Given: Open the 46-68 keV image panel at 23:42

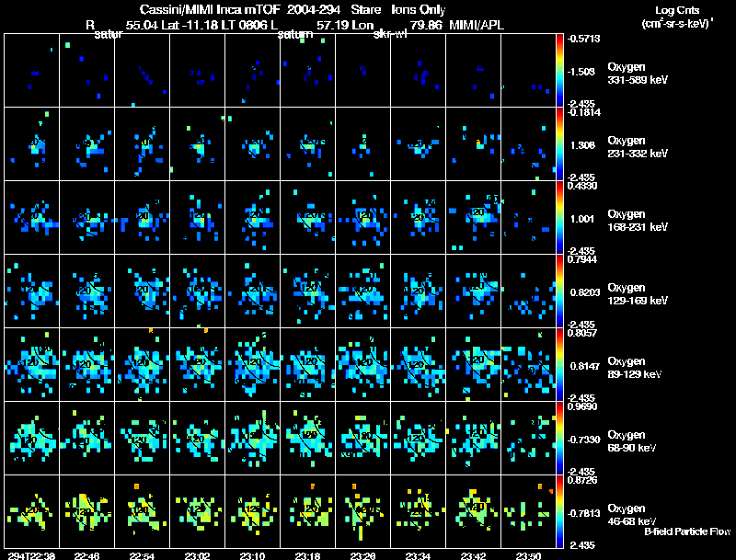Looking at the screenshot, I should click(x=474, y=512).
